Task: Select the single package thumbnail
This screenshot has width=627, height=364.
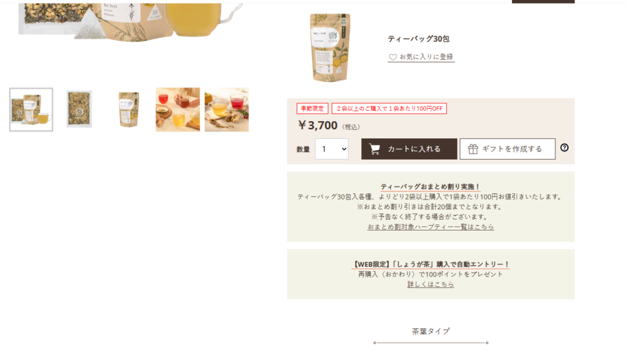Action: (129, 110)
